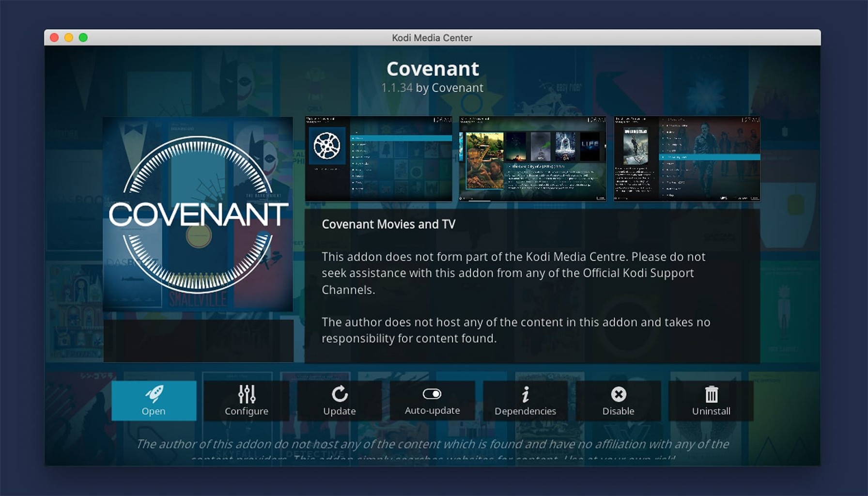This screenshot has width=868, height=496.
Task: Click the 'Kodi Media Center' window title
Action: click(x=432, y=38)
